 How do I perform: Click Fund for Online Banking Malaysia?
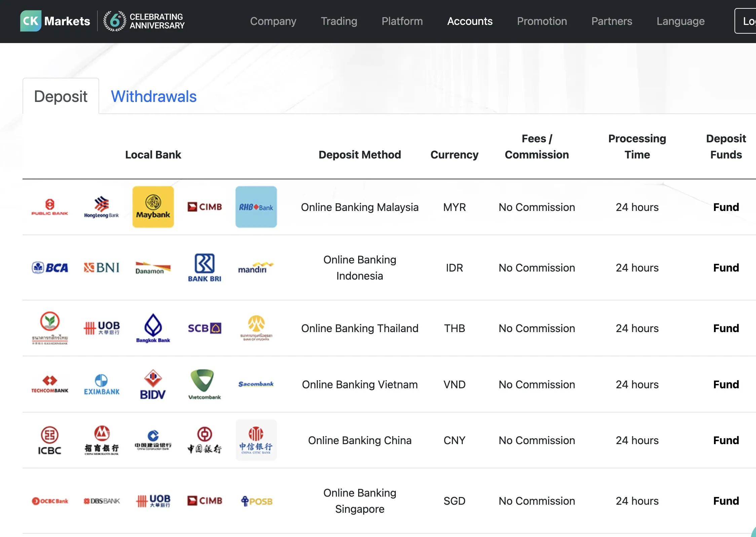(x=726, y=207)
